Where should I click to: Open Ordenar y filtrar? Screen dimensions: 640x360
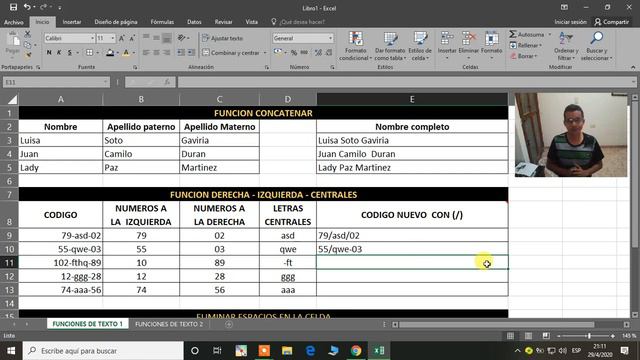coord(566,46)
